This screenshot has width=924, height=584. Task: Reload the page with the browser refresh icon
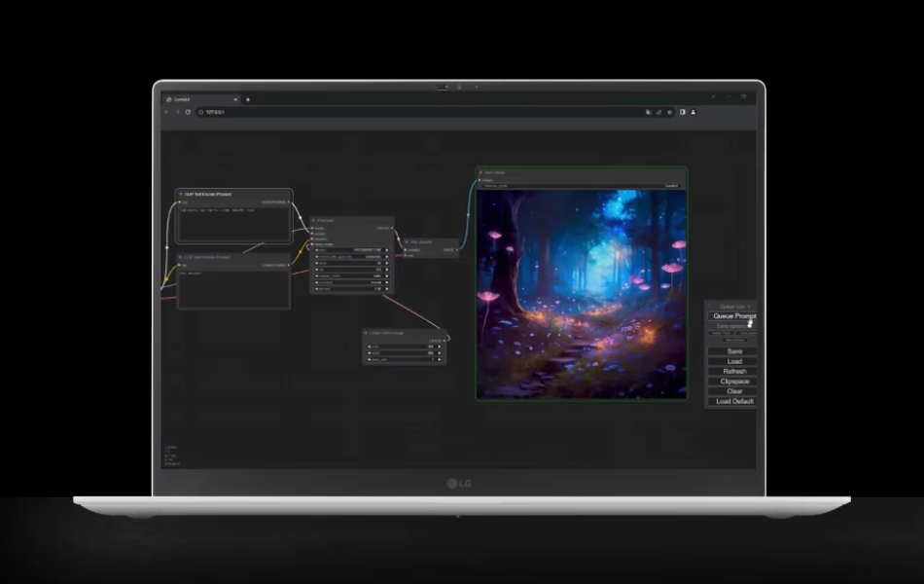pyautogui.click(x=188, y=112)
